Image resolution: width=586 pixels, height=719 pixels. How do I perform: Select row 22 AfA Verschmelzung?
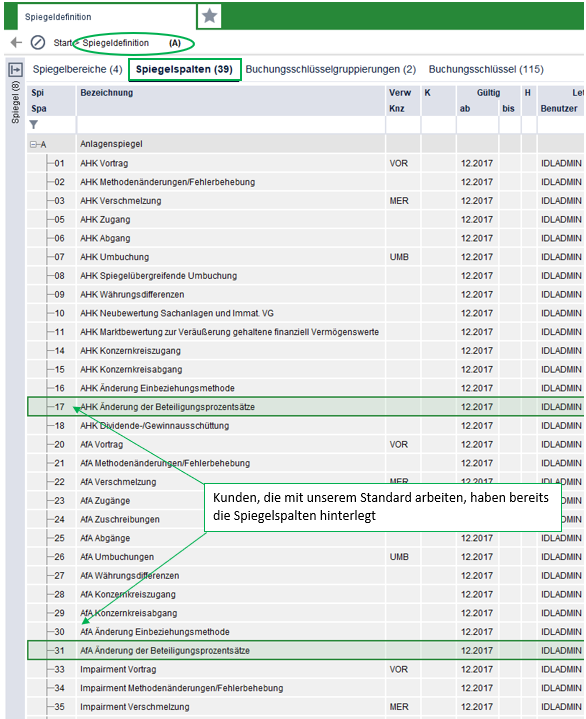coord(305,482)
